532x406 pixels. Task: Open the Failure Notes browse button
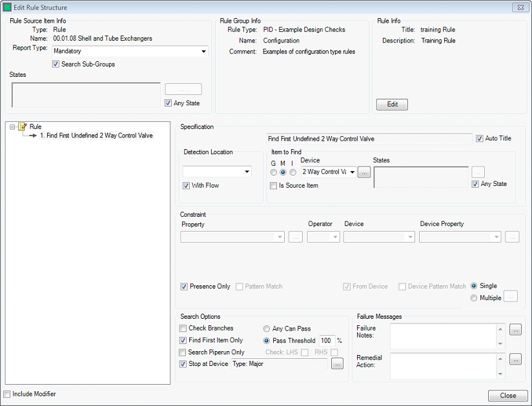point(515,330)
